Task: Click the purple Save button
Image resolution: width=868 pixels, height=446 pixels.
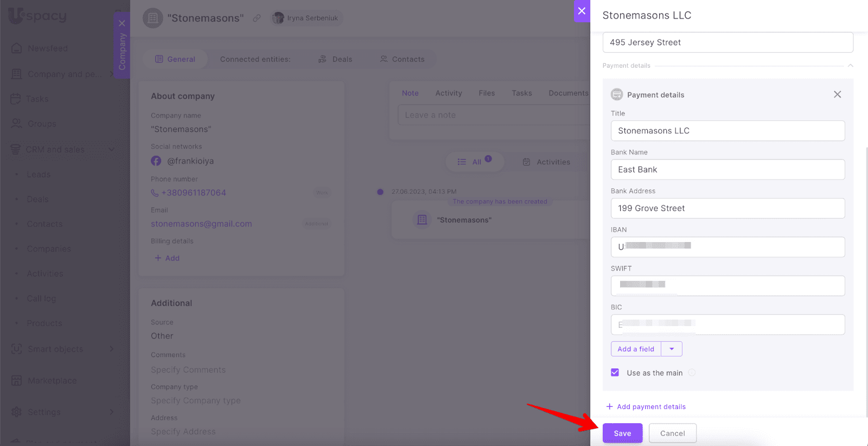Action: coord(622,433)
